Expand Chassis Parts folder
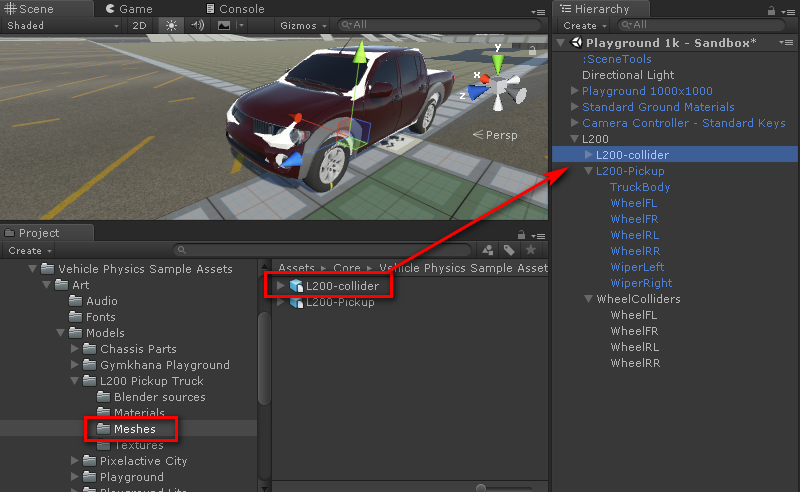Viewport: 800px width, 492px height. 74,349
